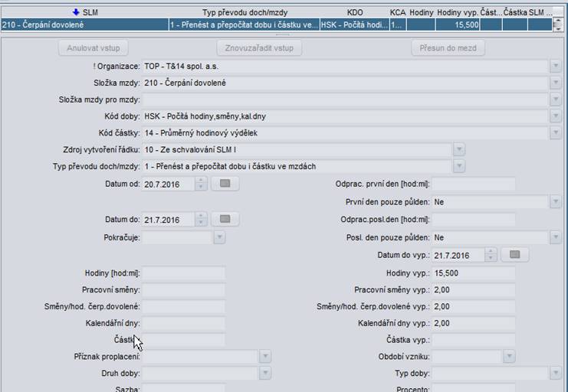This screenshot has height=392, width=568.
Task: Click the Hodiny vyp. column header
Action: [457, 13]
